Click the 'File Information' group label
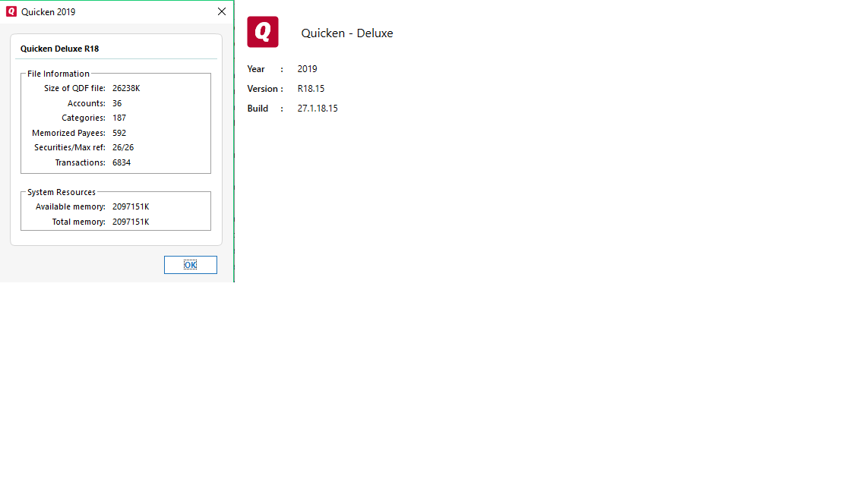Viewport: 847px width, 504px height. tap(58, 74)
